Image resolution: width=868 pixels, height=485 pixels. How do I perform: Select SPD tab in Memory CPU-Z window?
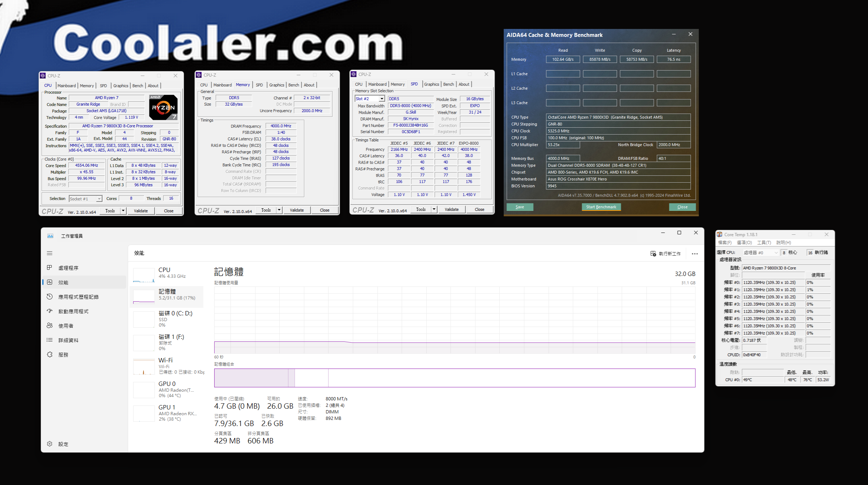click(259, 85)
